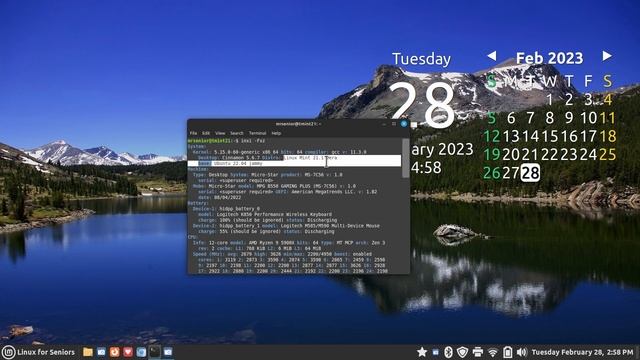This screenshot has height=360, width=640.
Task: Click green Sunday date 19 in calendar
Action: pyautogui.click(x=491, y=155)
